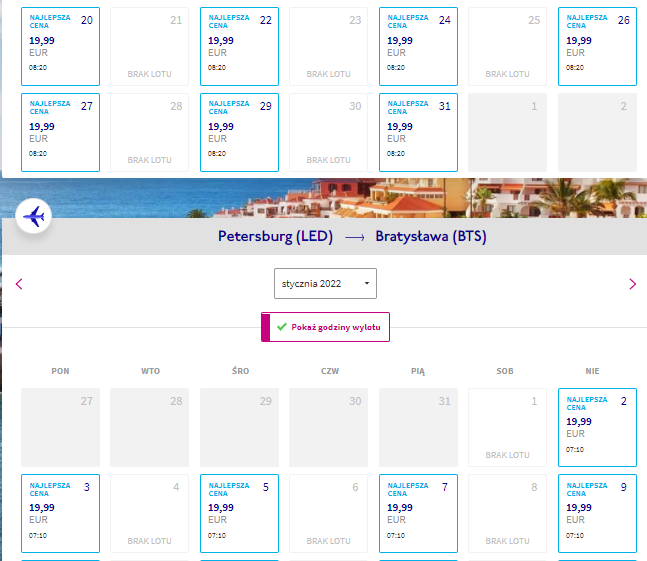The image size is (647, 561).
Task: Click the Petersburg (LED) route heading
Action: point(275,236)
